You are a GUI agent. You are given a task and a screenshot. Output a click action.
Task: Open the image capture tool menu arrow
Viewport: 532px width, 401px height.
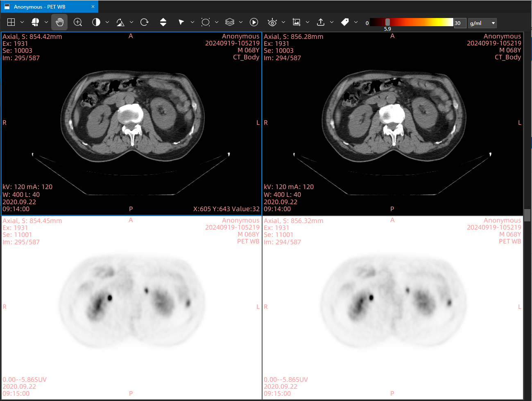[308, 22]
